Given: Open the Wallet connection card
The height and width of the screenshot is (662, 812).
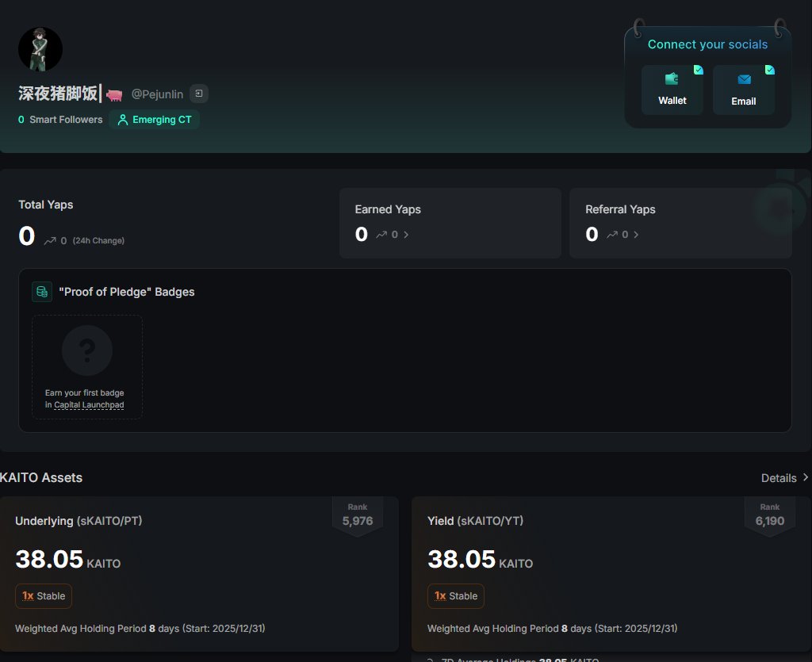Looking at the screenshot, I should pyautogui.click(x=672, y=90).
